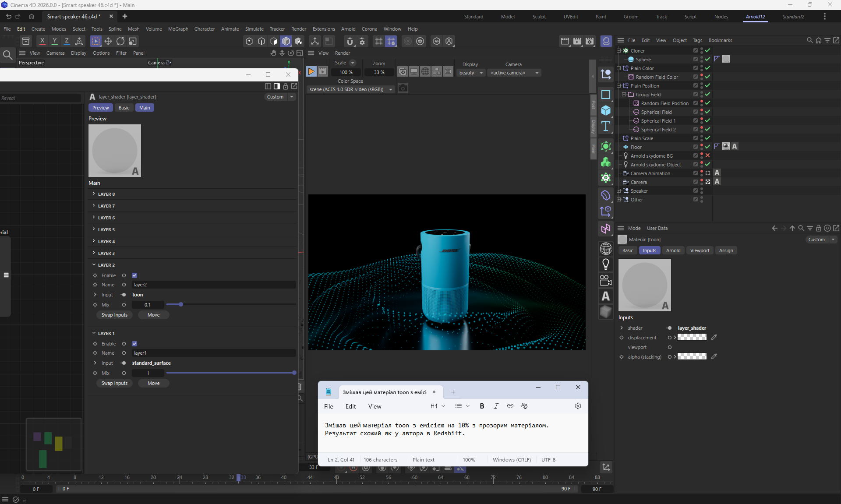Expand the Speaker object in hierarchy
The width and height of the screenshot is (841, 504).
[x=619, y=191]
